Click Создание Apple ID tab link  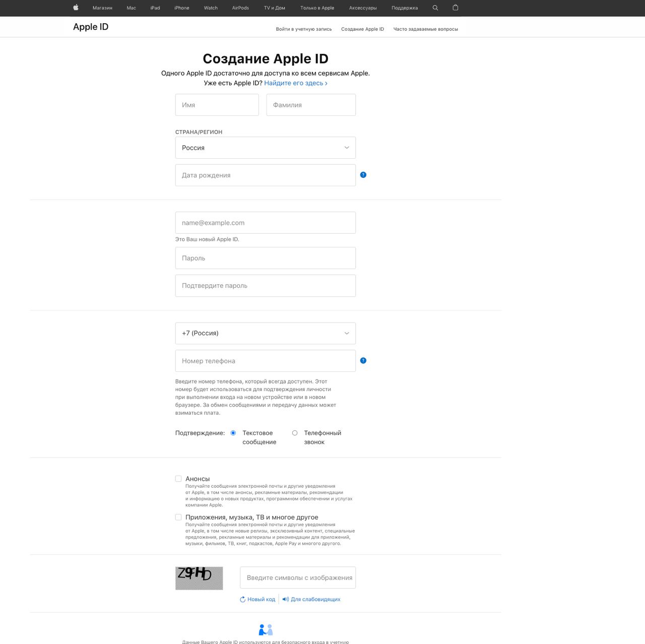[x=362, y=29]
